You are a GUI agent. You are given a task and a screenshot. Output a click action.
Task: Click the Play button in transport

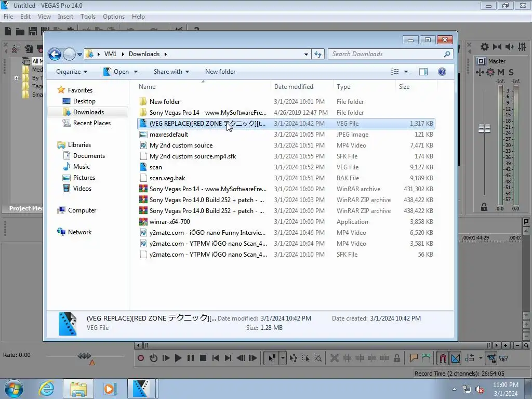pos(178,358)
